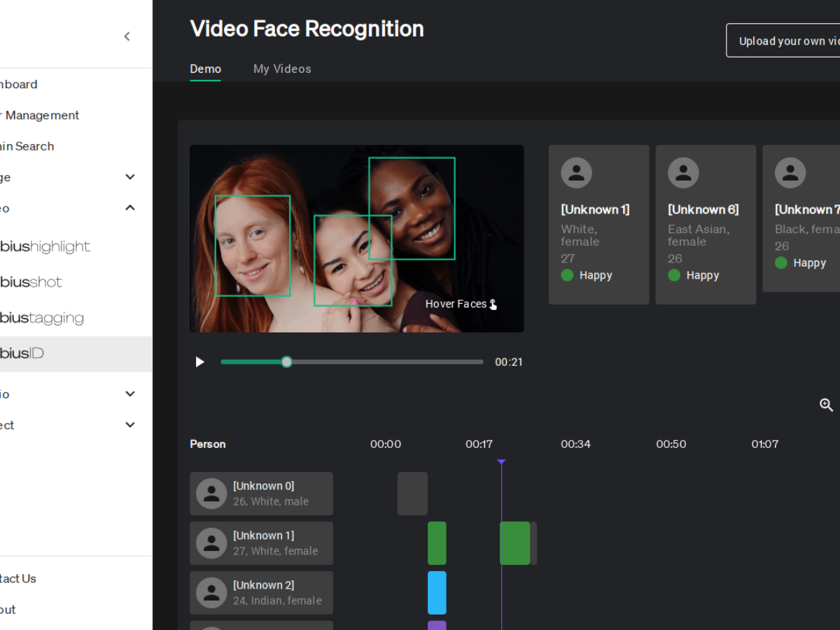This screenshot has height=630, width=840.
Task: Click green Happy indicator on Unknown 6 card
Action: [674, 275]
